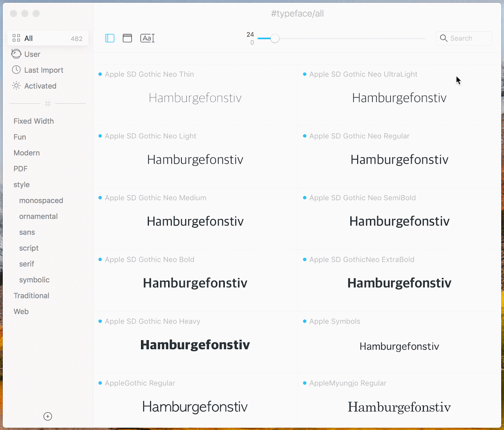504x430 pixels.
Task: Click the #typeface/all window title
Action: (297, 14)
